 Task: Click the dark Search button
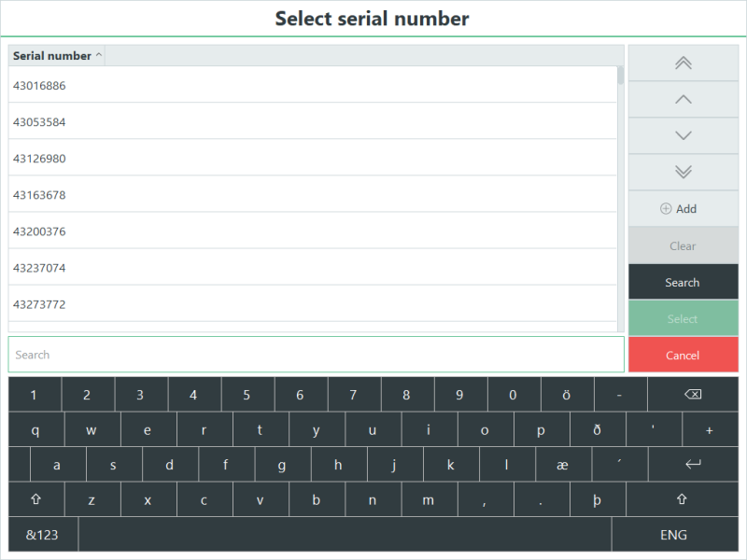[684, 282]
